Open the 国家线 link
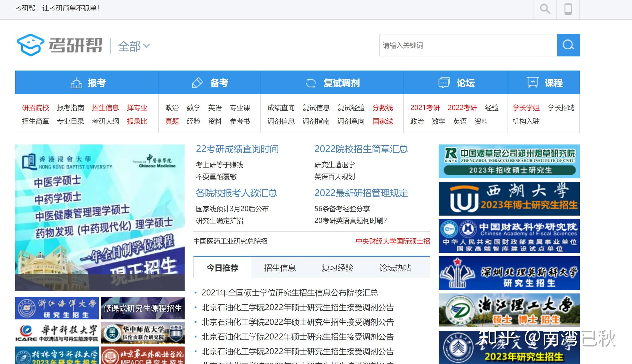This screenshot has width=632, height=364. [383, 121]
